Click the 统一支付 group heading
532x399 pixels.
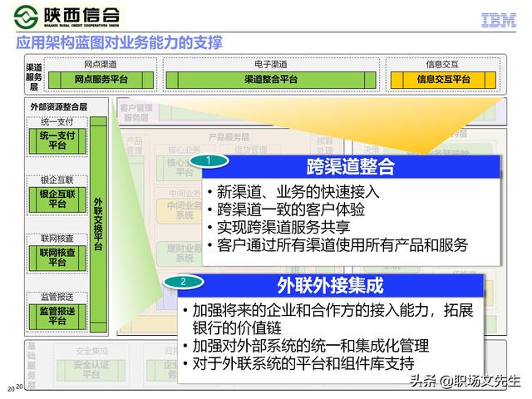click(x=57, y=122)
